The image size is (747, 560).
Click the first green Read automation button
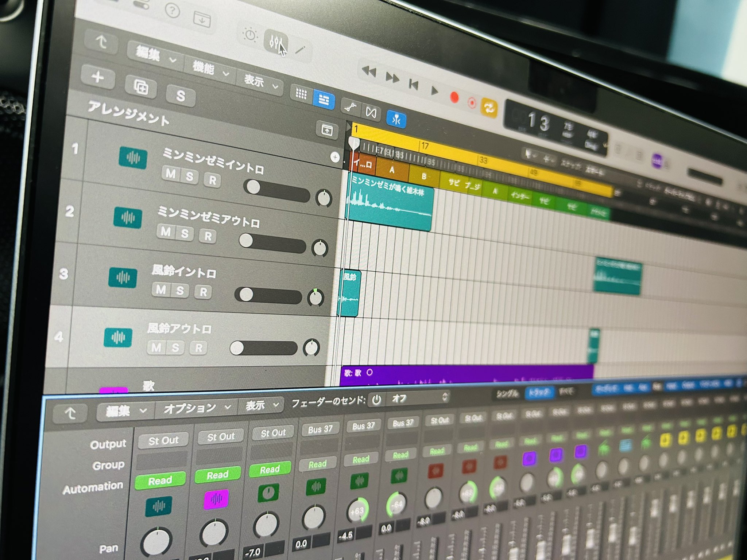click(x=160, y=481)
